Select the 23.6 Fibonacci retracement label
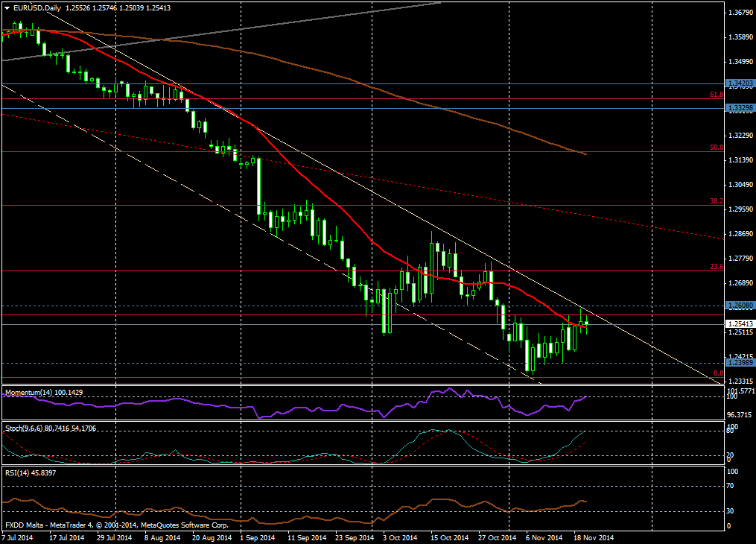 click(x=717, y=267)
